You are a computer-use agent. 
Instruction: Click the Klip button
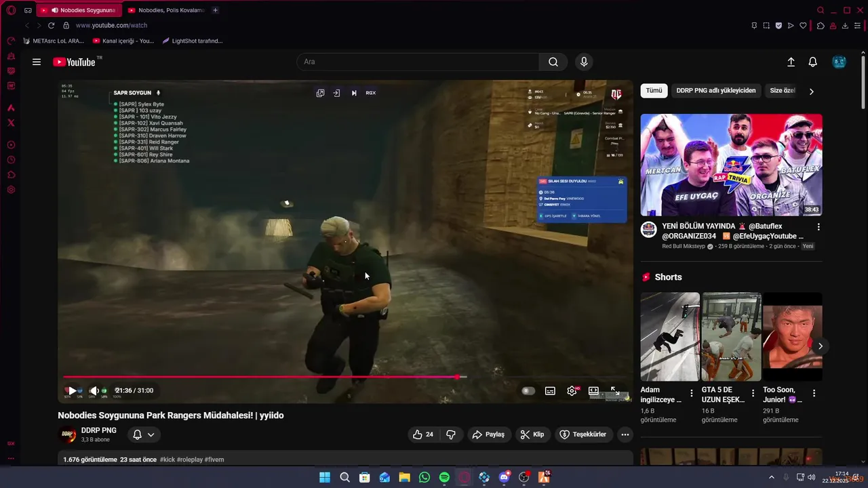(532, 434)
